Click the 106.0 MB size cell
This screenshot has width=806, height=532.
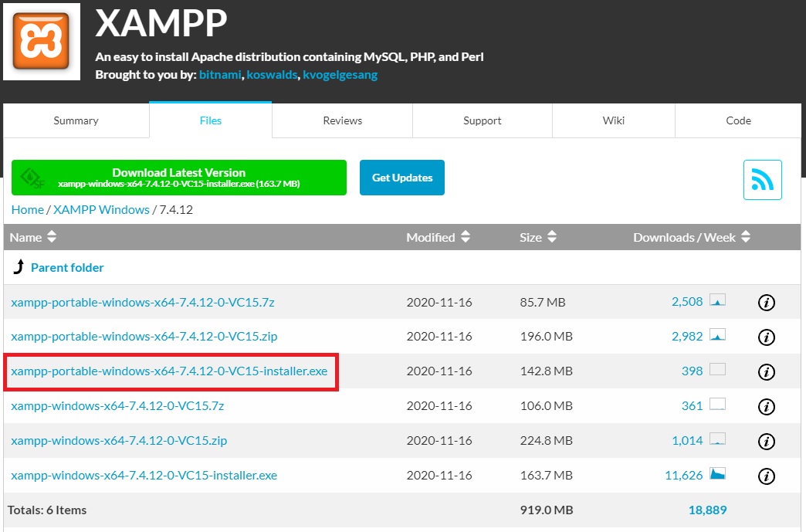[x=547, y=406]
